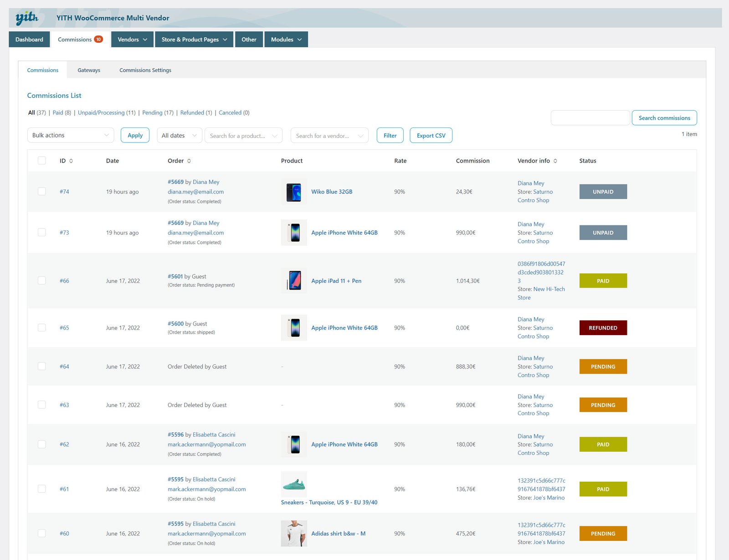Click the Filter button
Viewport: 729px width, 560px height.
click(390, 135)
